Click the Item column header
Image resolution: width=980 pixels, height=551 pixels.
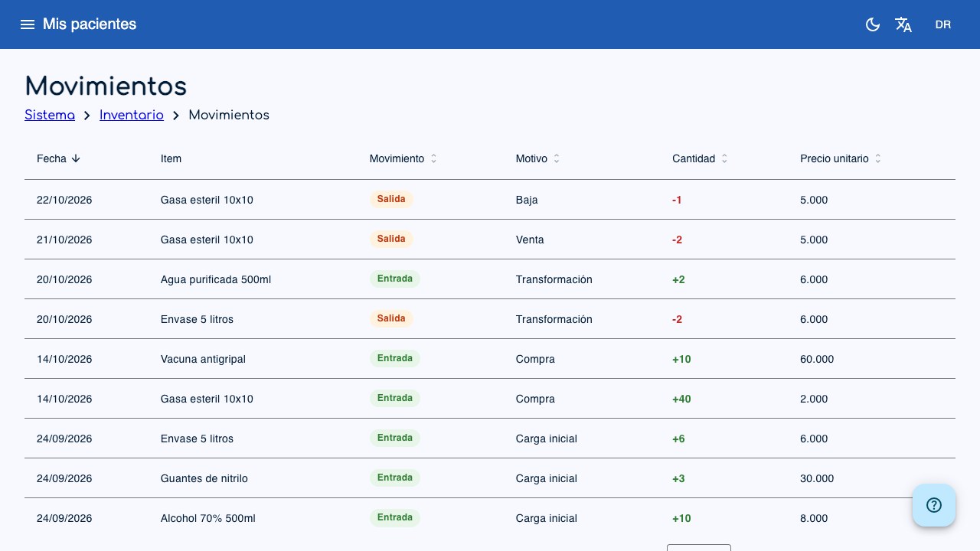pos(171,158)
